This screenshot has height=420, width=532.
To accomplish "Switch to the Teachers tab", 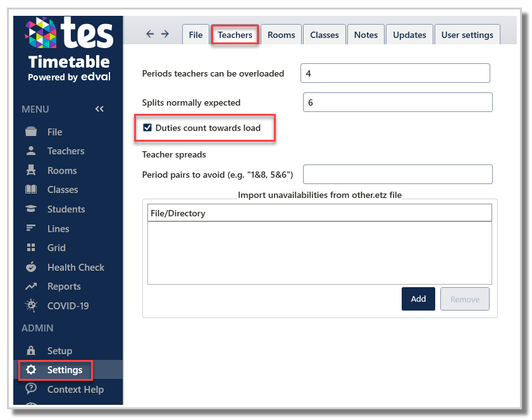I will tap(235, 35).
